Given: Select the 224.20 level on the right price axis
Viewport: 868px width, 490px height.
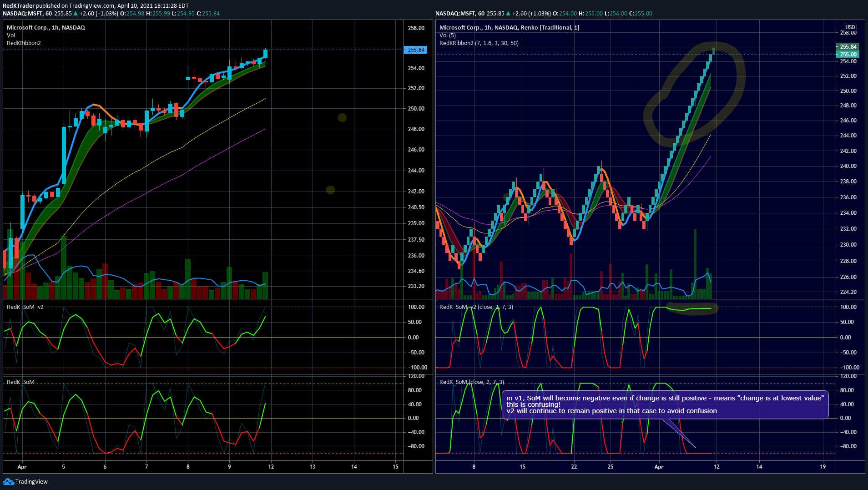Looking at the screenshot, I should tap(848, 292).
